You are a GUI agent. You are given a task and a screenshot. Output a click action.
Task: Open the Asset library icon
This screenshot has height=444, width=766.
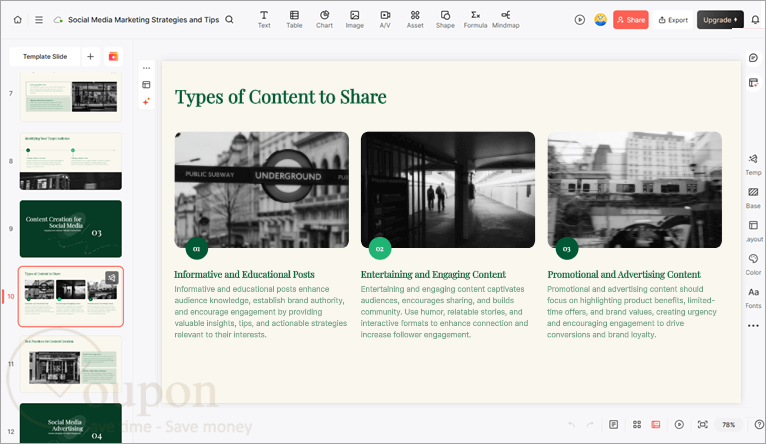pos(415,20)
